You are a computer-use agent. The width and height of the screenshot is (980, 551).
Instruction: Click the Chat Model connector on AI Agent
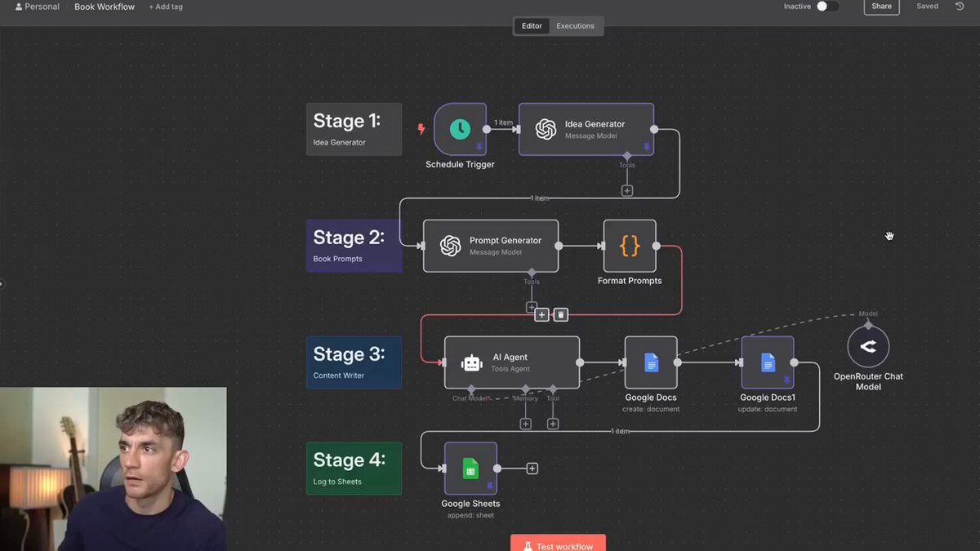point(471,389)
